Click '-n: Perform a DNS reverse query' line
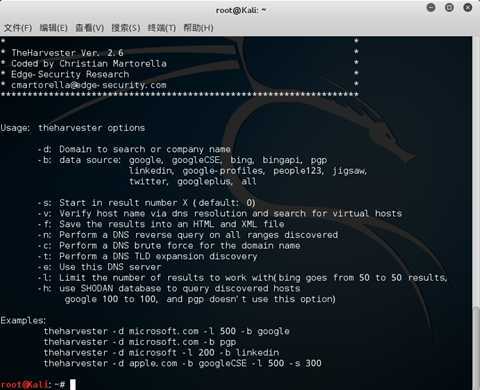The height and width of the screenshot is (390, 480). [x=188, y=235]
